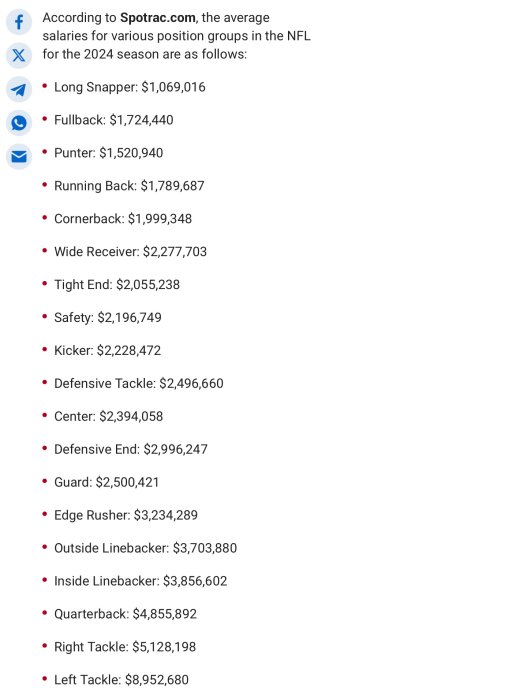Select the Outside Linebacker entry
The image size is (509, 700).
(x=145, y=548)
